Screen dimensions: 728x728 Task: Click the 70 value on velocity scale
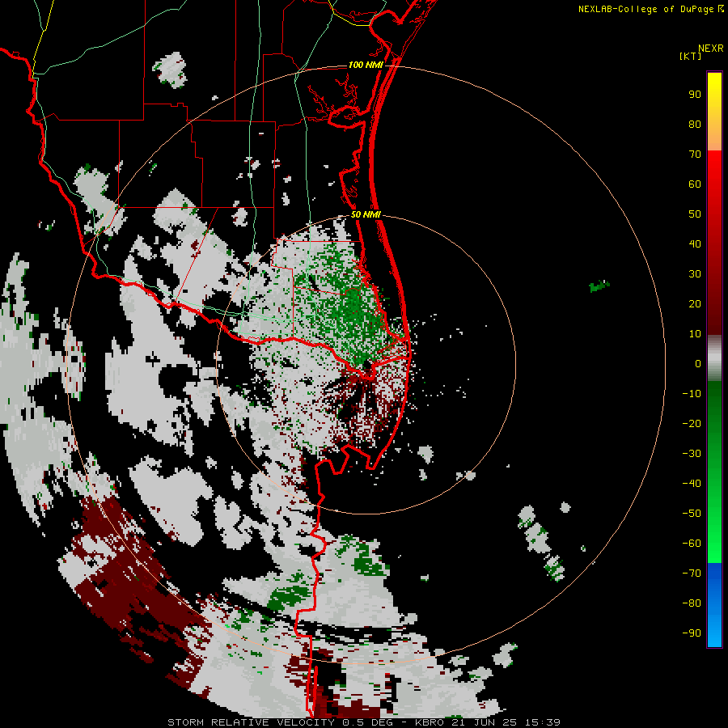pyautogui.click(x=695, y=154)
